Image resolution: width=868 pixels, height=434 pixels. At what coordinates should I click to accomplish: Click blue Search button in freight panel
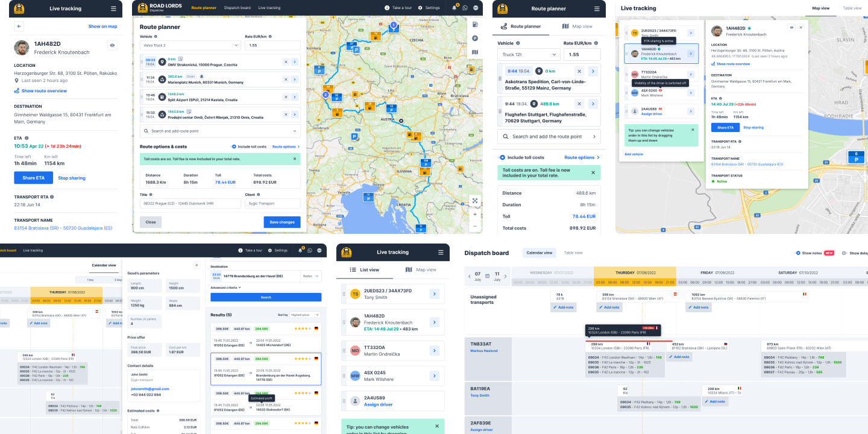[x=266, y=297]
